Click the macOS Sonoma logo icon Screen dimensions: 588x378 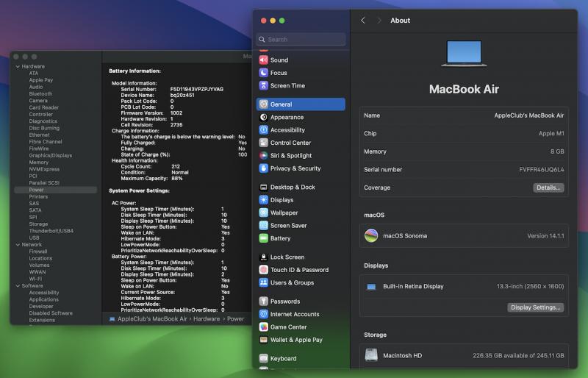click(371, 236)
